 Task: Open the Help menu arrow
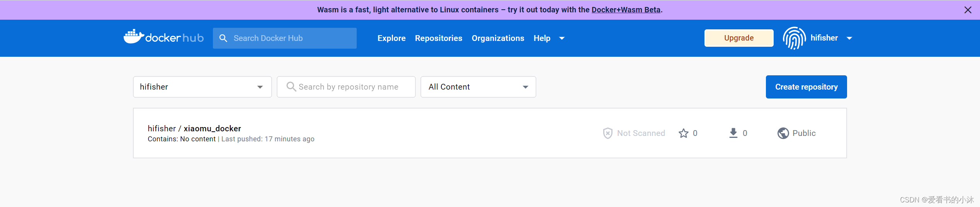[562, 38]
